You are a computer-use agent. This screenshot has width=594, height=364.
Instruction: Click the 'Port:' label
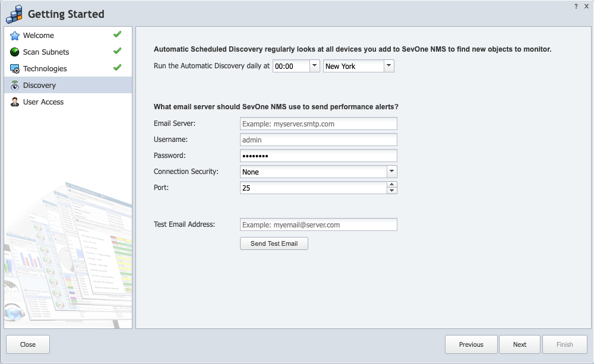162,188
